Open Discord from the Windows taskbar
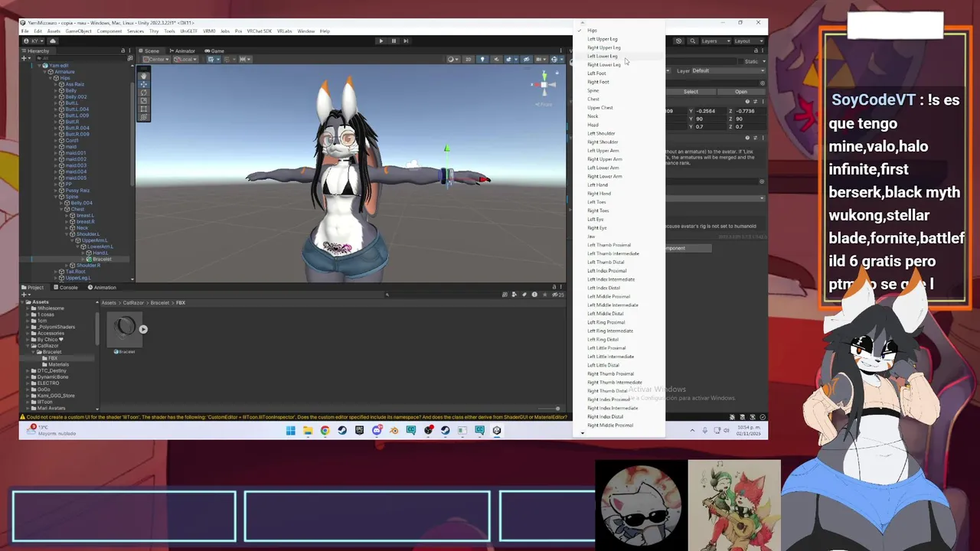Screen dimensions: 980x551 coord(377,430)
